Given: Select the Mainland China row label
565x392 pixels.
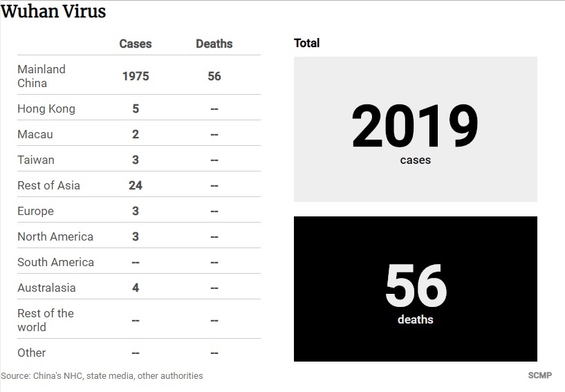Looking at the screenshot, I should click(41, 76).
